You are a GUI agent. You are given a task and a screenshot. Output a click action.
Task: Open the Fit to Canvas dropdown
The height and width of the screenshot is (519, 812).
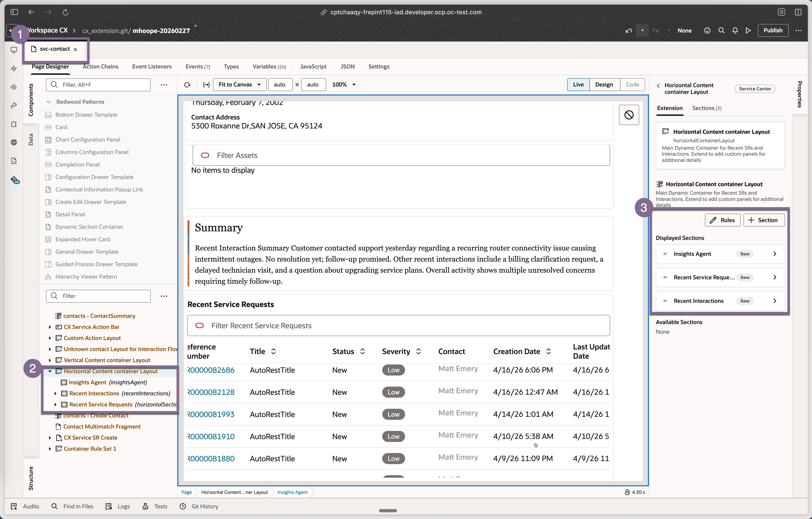tap(240, 85)
